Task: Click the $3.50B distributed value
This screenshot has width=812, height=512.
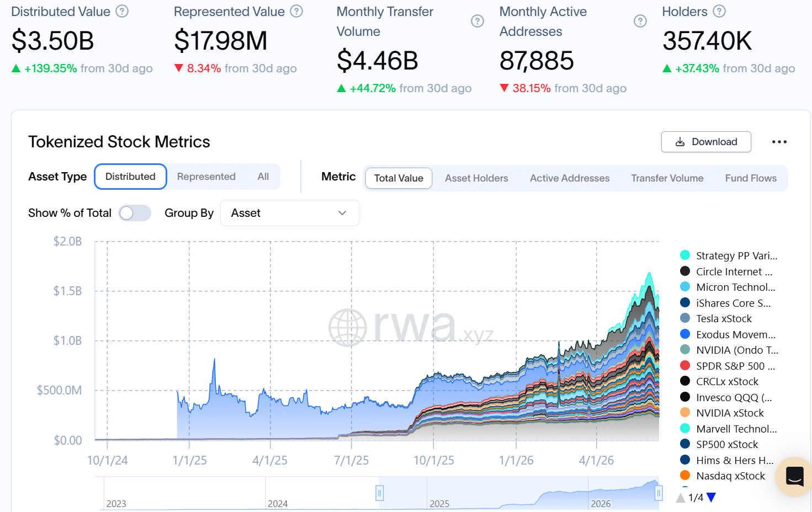Action: [53, 41]
